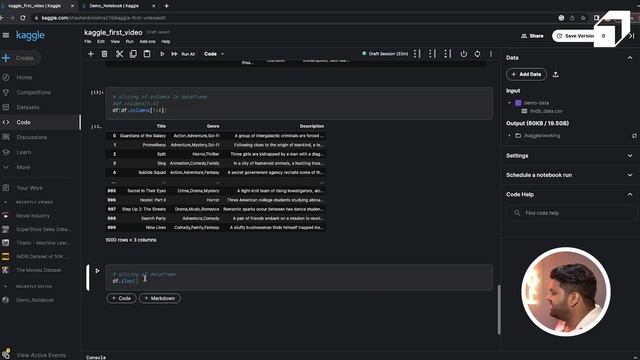
Task: Open Home in sidebar
Action: [x=24, y=77]
